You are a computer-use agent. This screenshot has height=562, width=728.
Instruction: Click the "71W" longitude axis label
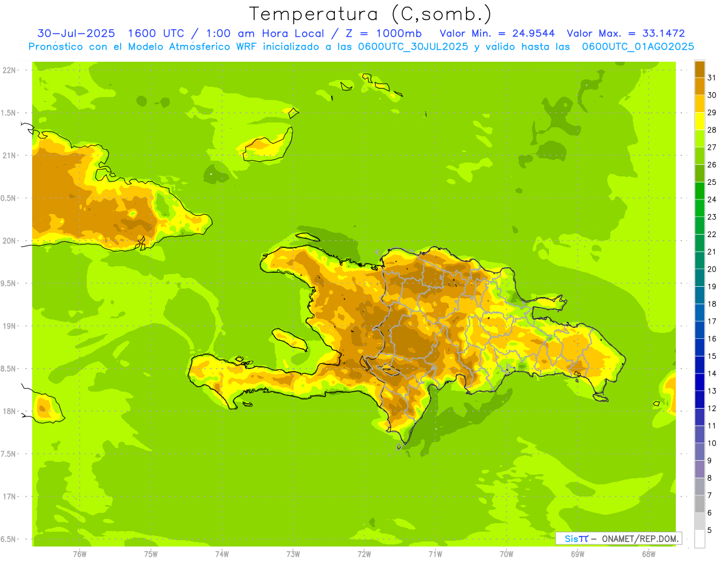[435, 554]
